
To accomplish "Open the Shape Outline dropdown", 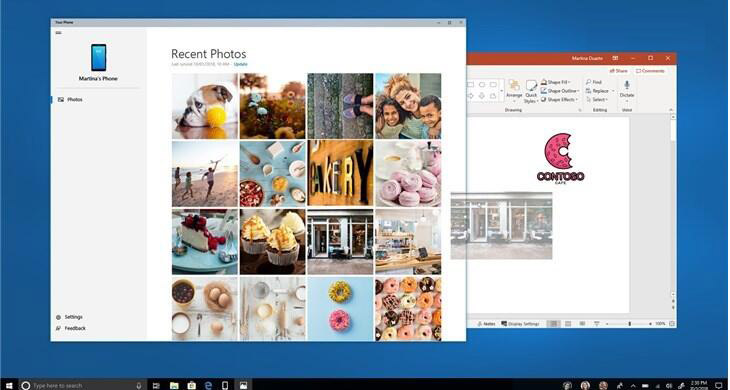I will pos(560,91).
